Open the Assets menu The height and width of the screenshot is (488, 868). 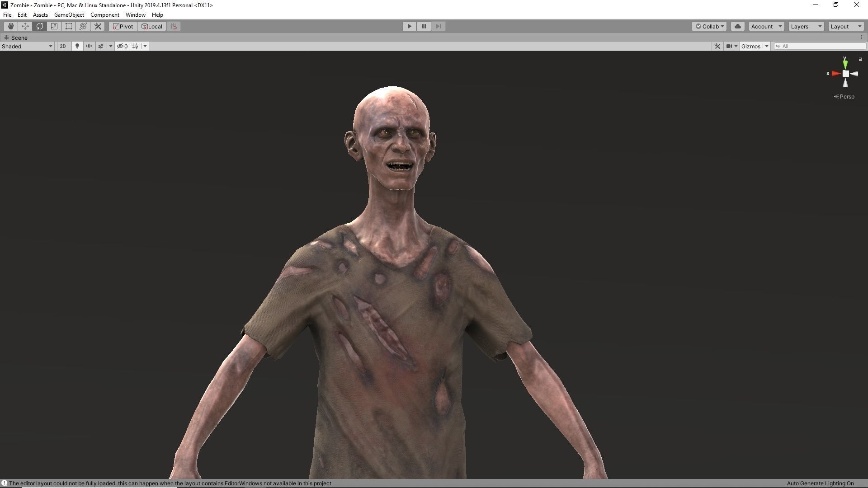40,15
